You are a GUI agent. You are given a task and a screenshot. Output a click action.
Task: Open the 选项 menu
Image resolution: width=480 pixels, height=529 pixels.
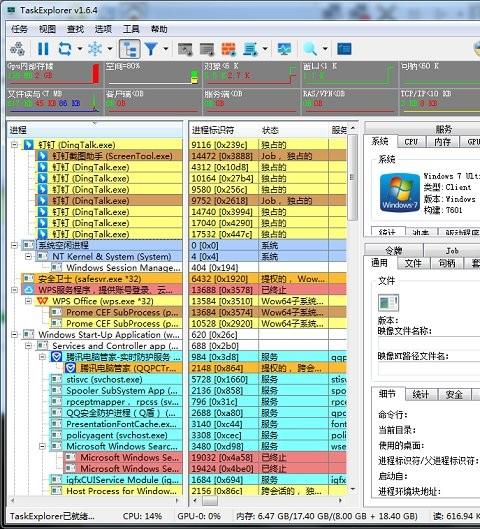[x=103, y=29]
